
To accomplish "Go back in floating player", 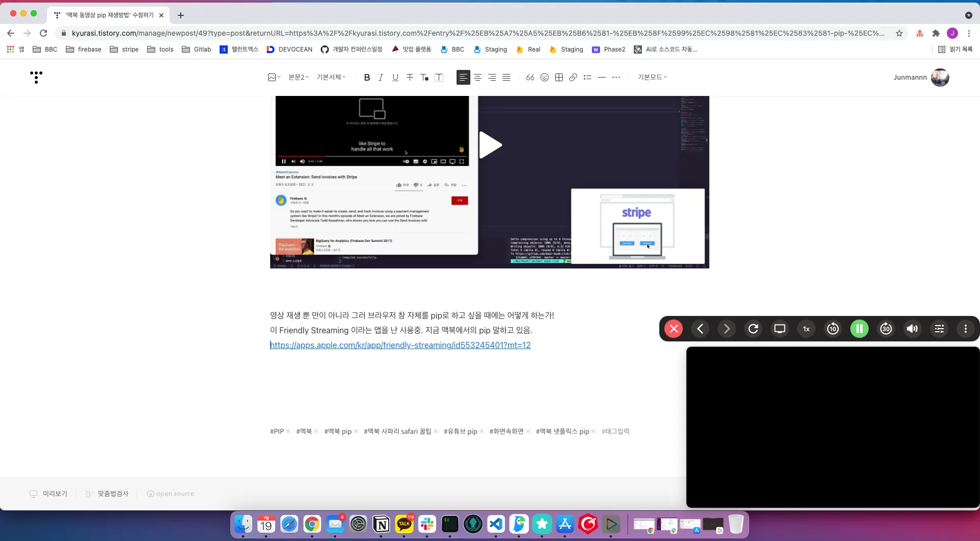I will [700, 329].
